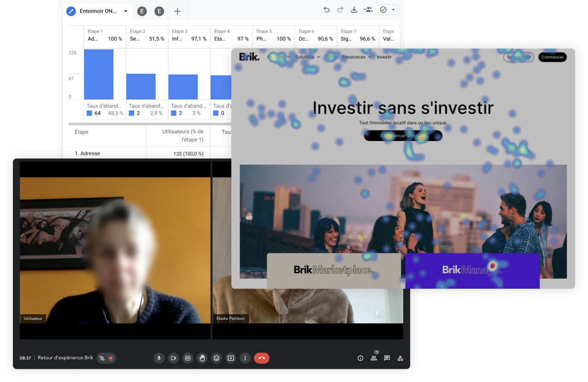Screen dimensions: 588x382
Task: Open more options in the call toolbar
Action: click(x=245, y=358)
